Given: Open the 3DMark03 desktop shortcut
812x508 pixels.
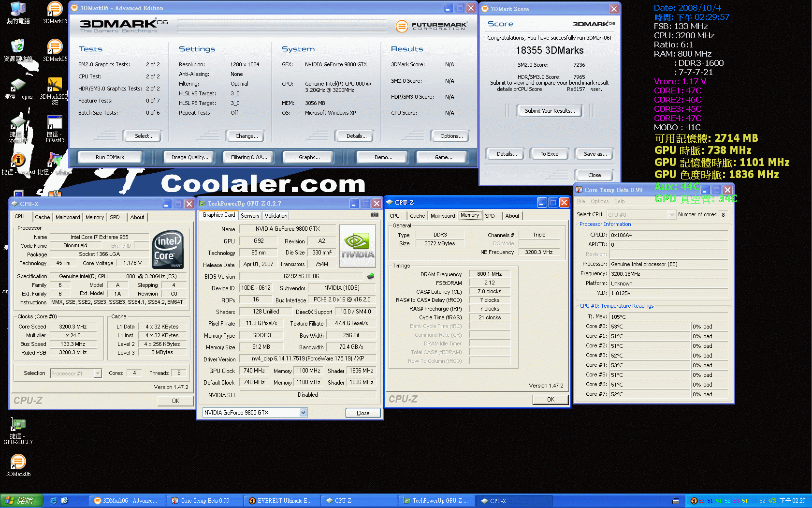Looking at the screenshot, I should tap(55, 13).
